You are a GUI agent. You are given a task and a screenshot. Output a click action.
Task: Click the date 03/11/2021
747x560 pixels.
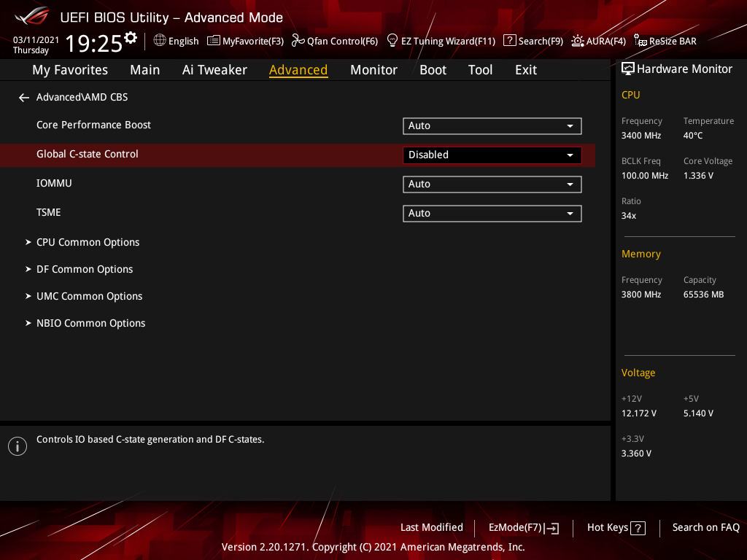[36, 40]
